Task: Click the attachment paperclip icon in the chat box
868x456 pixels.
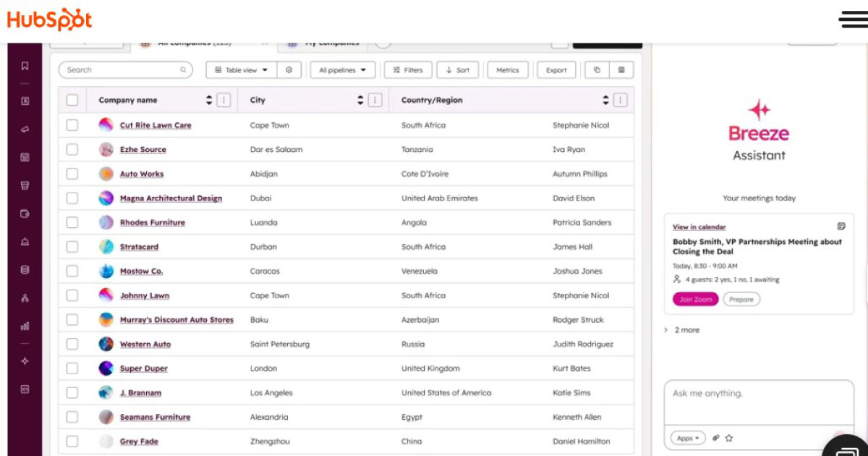Action: tap(716, 438)
